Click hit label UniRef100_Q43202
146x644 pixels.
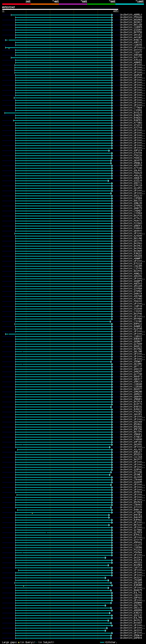point(131,578)
